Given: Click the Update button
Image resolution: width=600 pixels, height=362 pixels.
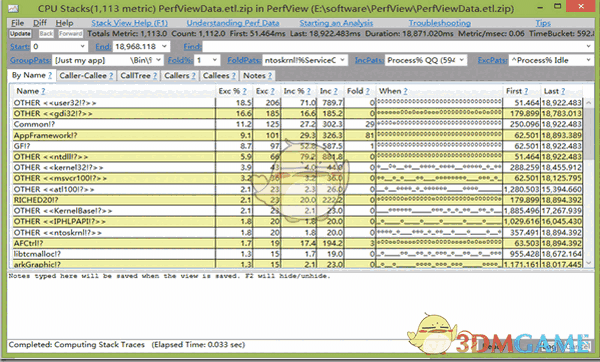Looking at the screenshot, I should click(x=20, y=34).
